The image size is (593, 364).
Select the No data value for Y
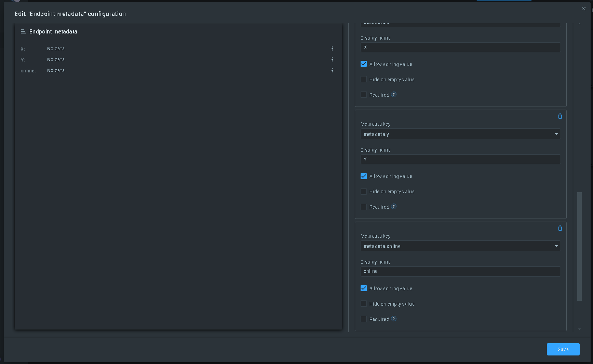pos(56,59)
